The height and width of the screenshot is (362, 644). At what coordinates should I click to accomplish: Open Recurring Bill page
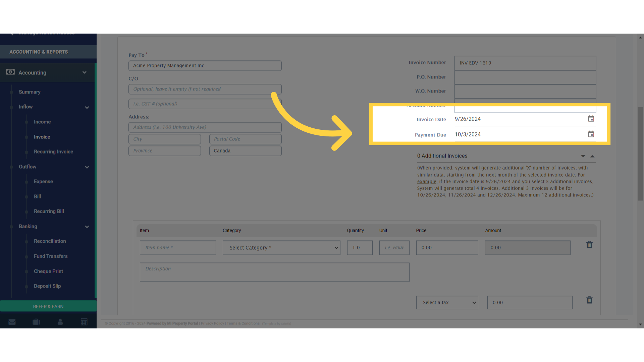[x=49, y=212]
